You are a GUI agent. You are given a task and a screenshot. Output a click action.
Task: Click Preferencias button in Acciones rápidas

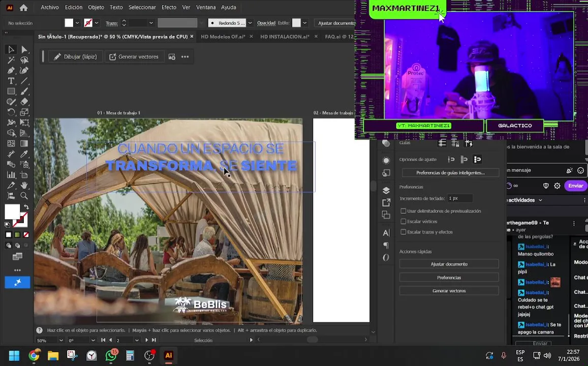click(x=449, y=278)
